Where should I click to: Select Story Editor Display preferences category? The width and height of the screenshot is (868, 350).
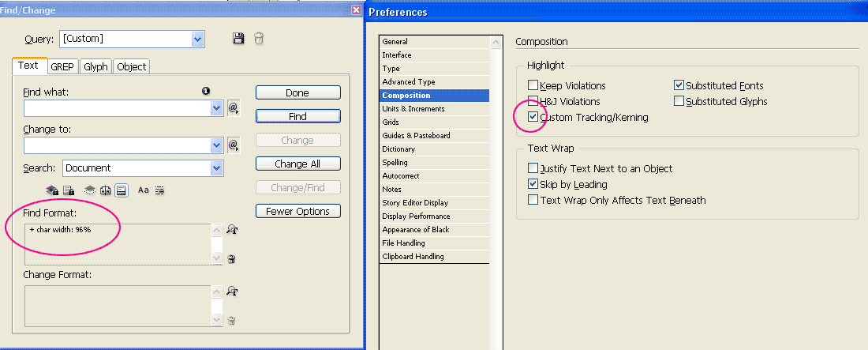click(435, 202)
